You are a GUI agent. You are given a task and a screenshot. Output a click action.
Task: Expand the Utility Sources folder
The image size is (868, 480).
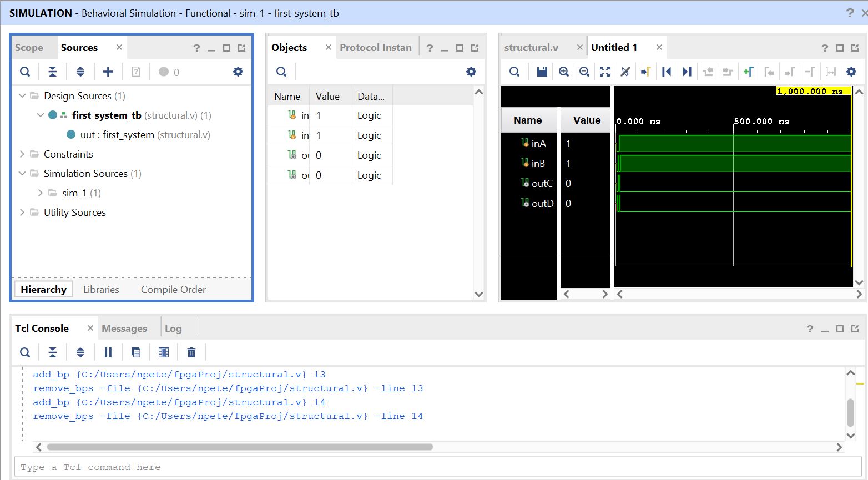(22, 213)
